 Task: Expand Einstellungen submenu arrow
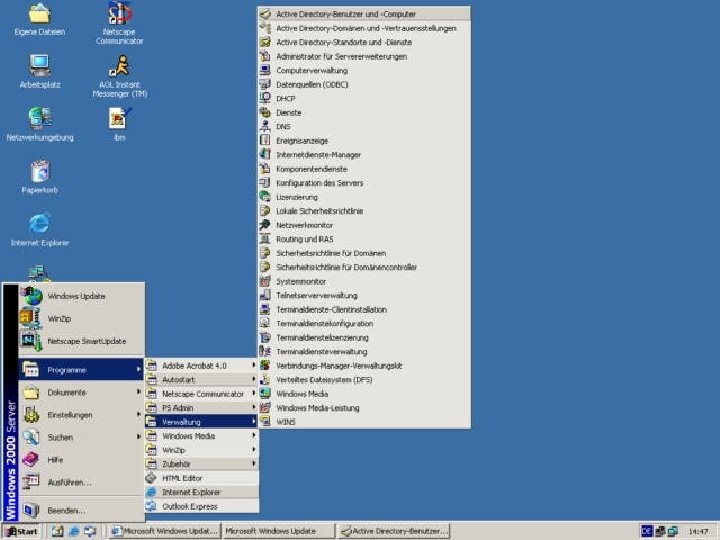pos(138,414)
